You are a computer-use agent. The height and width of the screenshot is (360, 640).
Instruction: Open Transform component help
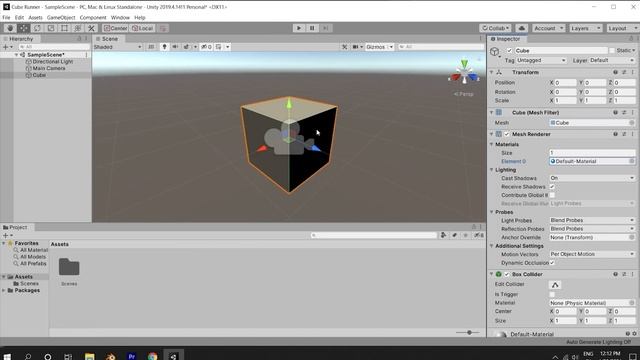pos(615,72)
